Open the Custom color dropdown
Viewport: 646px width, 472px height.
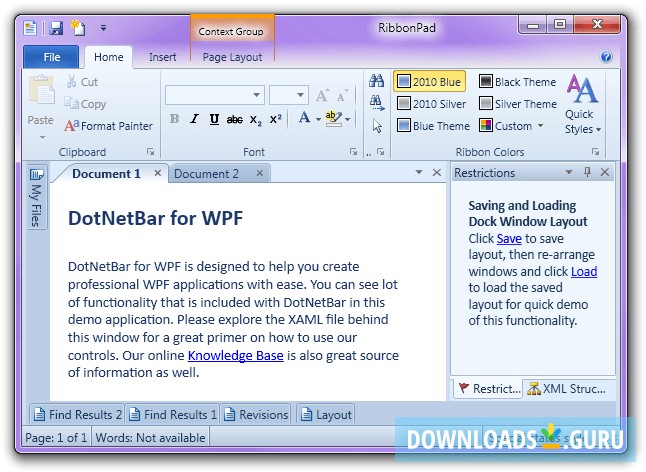click(512, 126)
